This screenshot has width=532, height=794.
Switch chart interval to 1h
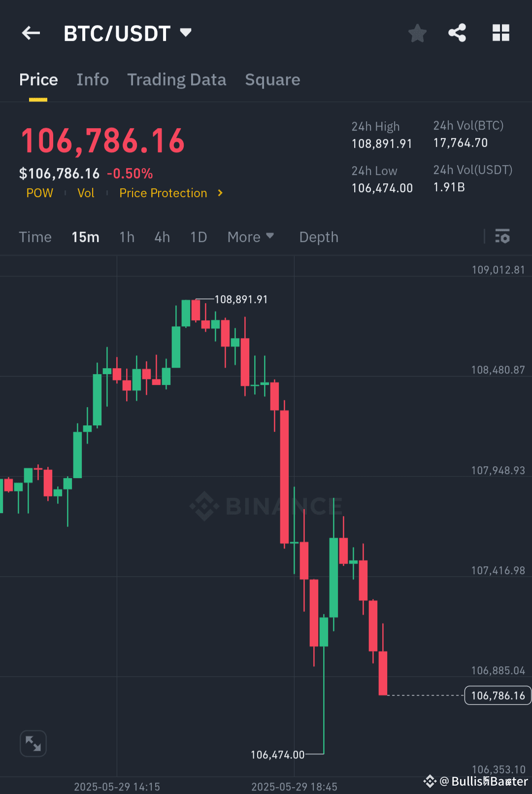tap(127, 237)
